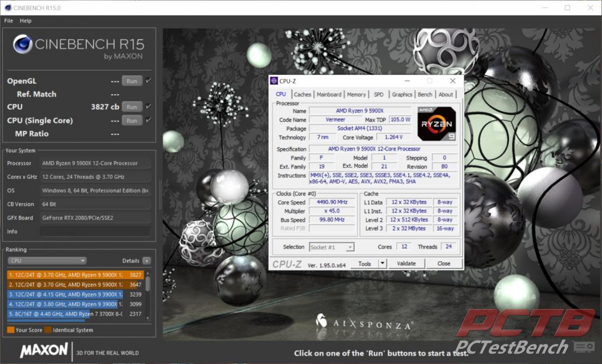Switch to the Mainboard tab
602x364 pixels.
(x=329, y=94)
